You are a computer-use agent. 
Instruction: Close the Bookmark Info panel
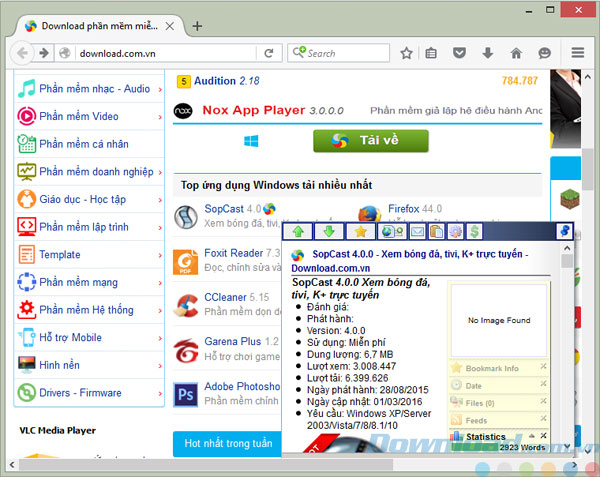tap(543, 366)
